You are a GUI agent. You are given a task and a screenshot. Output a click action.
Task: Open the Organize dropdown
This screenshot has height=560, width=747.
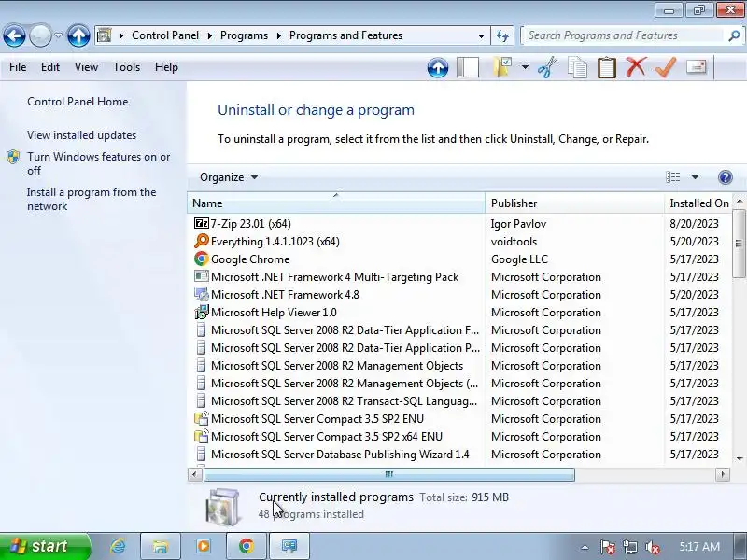click(229, 177)
